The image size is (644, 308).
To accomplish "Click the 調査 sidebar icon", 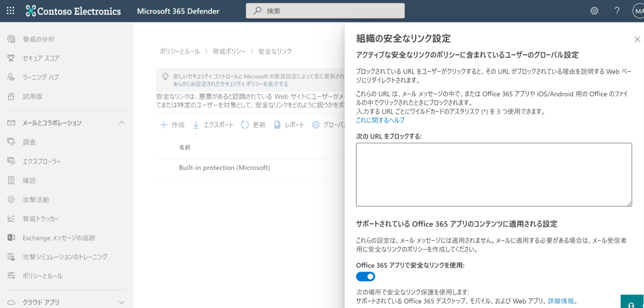I will coord(11,142).
